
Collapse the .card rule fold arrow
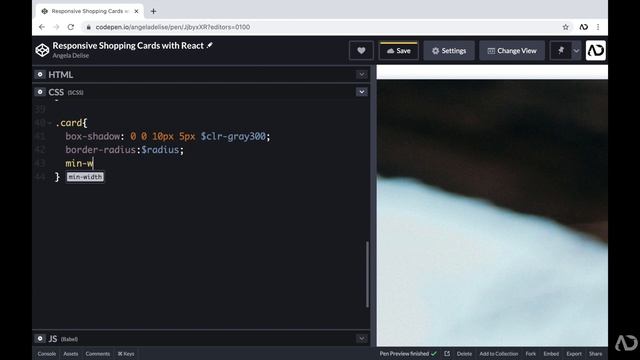coord(50,123)
